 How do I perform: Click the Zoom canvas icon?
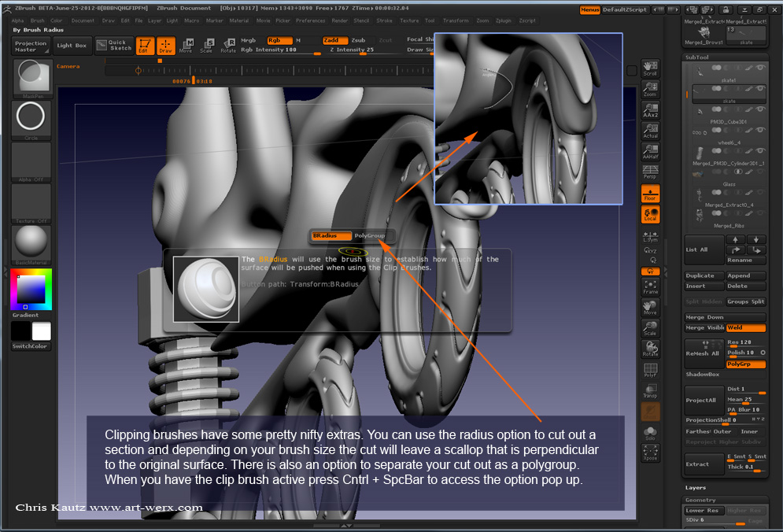pyautogui.click(x=650, y=90)
